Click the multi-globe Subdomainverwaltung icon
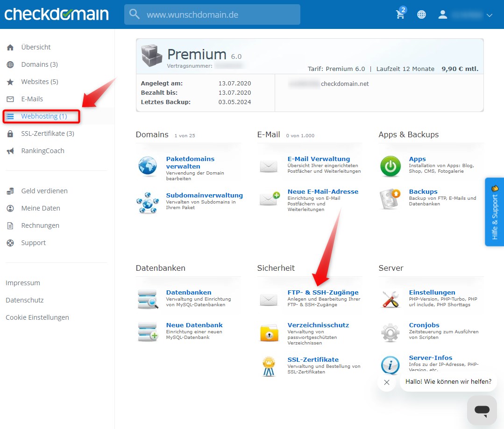Image resolution: width=504 pixels, height=429 pixels. pos(148,203)
